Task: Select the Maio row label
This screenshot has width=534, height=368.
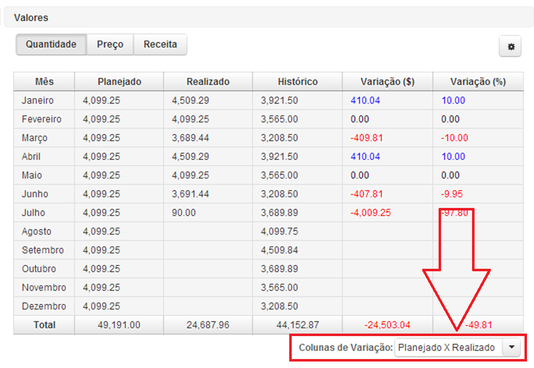Action: pyautogui.click(x=32, y=175)
